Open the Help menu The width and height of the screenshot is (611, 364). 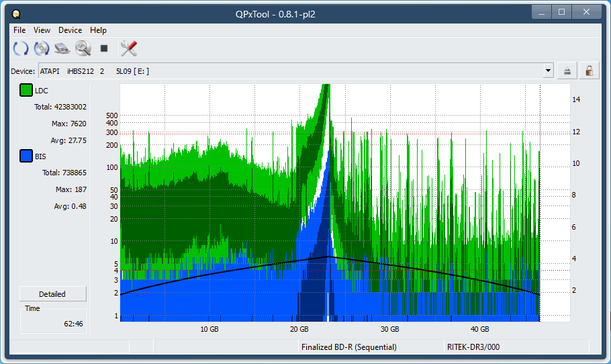tap(98, 30)
